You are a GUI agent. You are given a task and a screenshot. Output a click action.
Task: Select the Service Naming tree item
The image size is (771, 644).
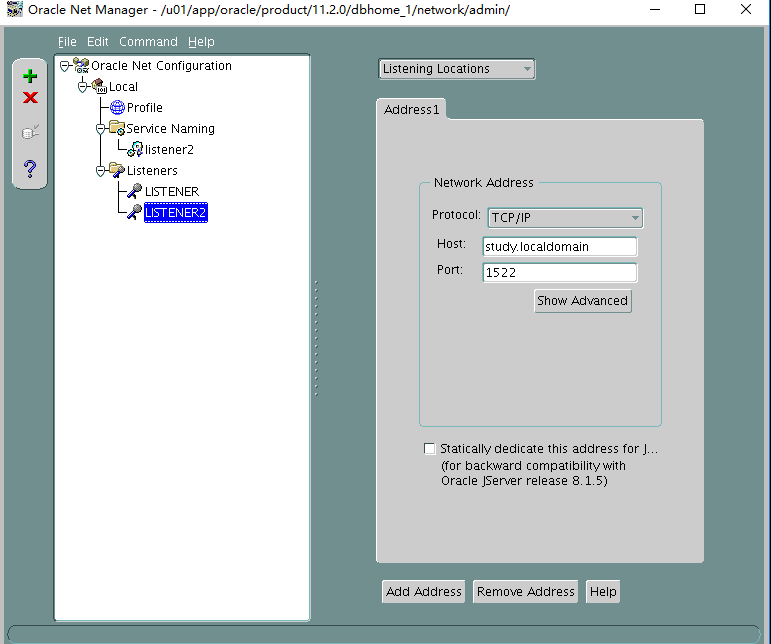pos(171,128)
